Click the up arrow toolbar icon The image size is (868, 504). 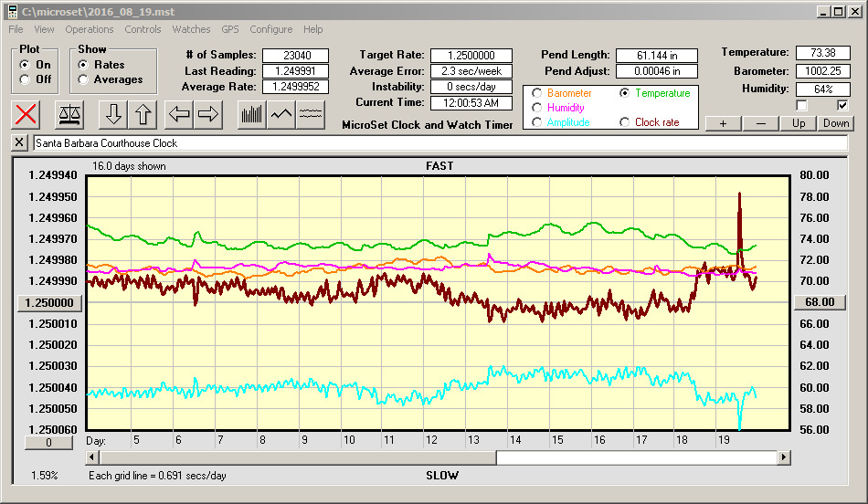(x=143, y=114)
